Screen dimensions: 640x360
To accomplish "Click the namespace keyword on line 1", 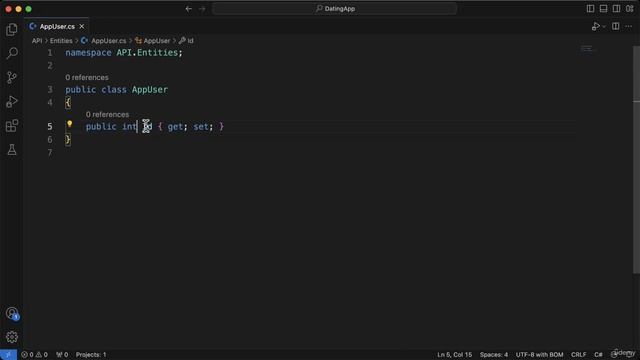I will coord(88,53).
